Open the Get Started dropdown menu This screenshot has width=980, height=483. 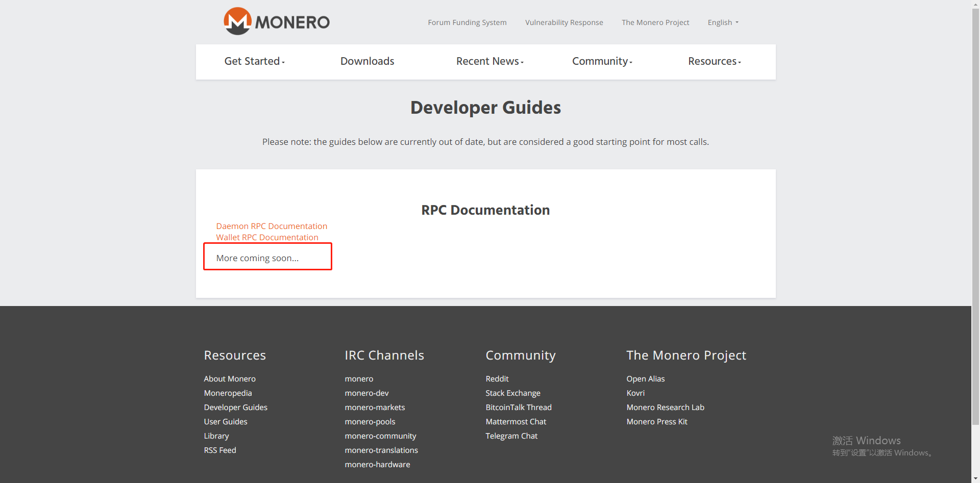pyautogui.click(x=254, y=61)
